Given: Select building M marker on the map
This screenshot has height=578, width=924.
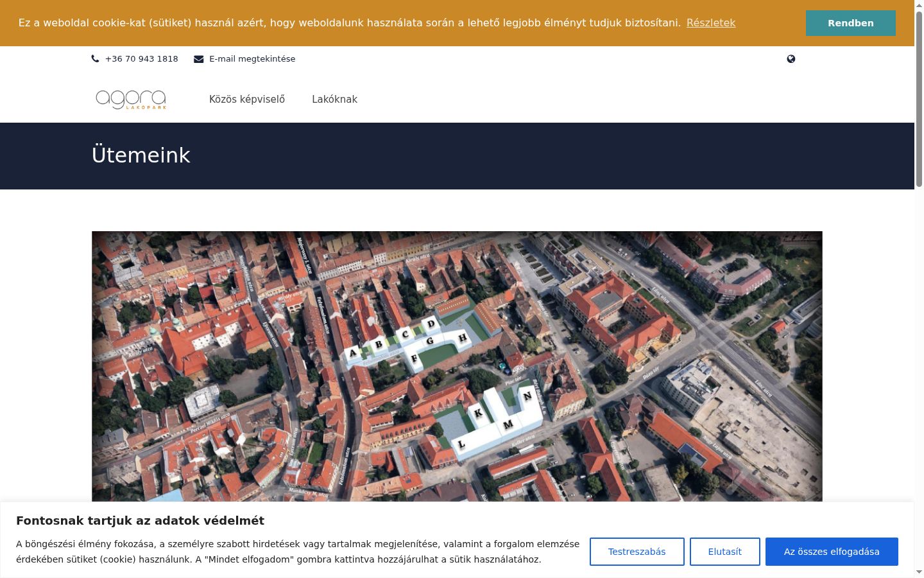Looking at the screenshot, I should pyautogui.click(x=508, y=425).
